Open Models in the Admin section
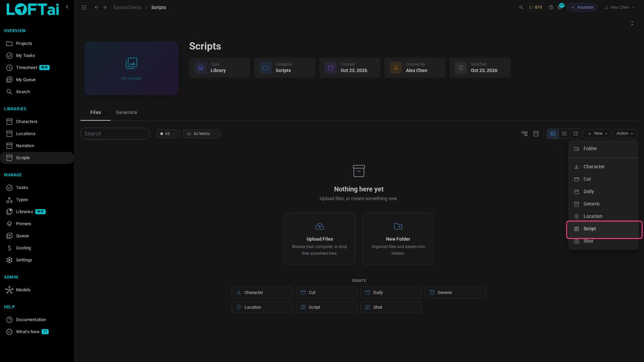Screen dimensions: 644x362 37,290
